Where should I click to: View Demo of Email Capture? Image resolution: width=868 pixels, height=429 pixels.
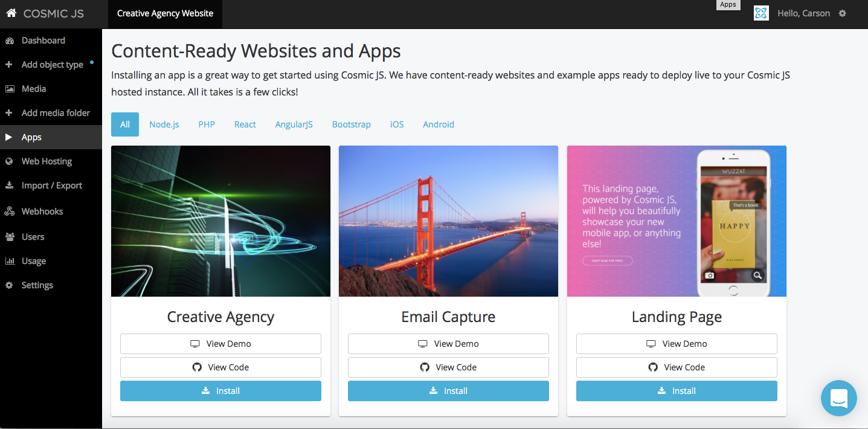tap(448, 343)
